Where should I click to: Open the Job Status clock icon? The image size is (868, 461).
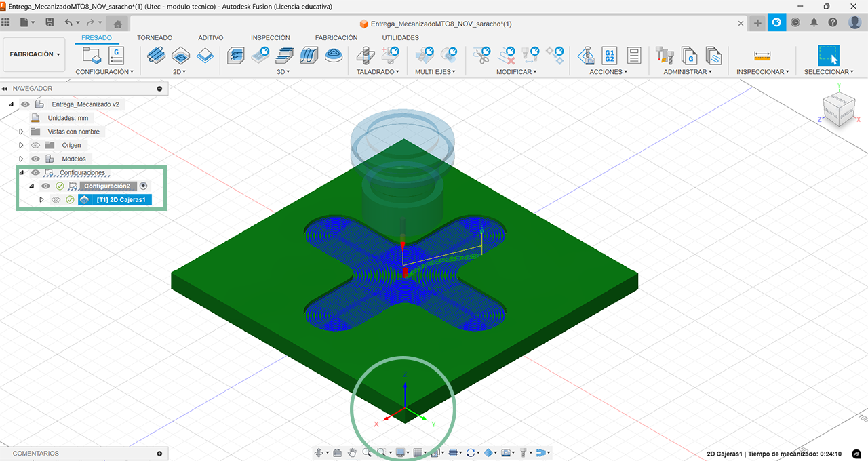pyautogui.click(x=795, y=22)
